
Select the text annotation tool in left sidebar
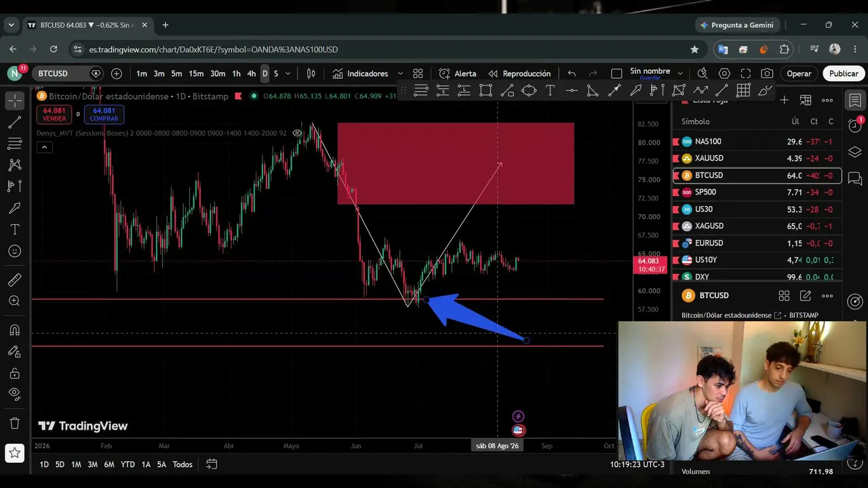tap(14, 230)
